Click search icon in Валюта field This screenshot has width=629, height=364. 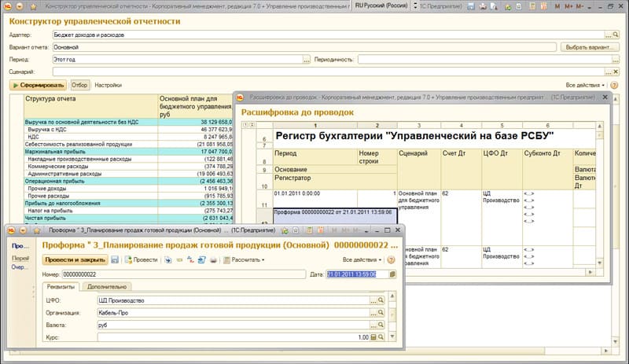pos(381,325)
